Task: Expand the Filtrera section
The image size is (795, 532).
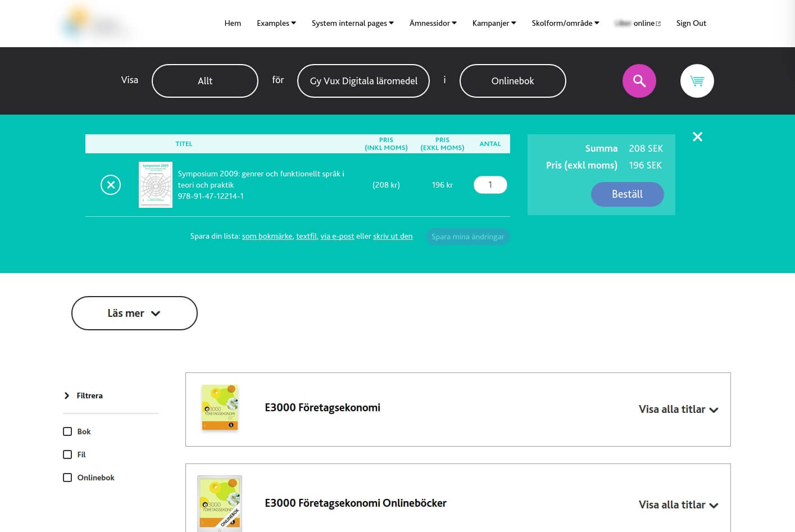Action: [84, 395]
